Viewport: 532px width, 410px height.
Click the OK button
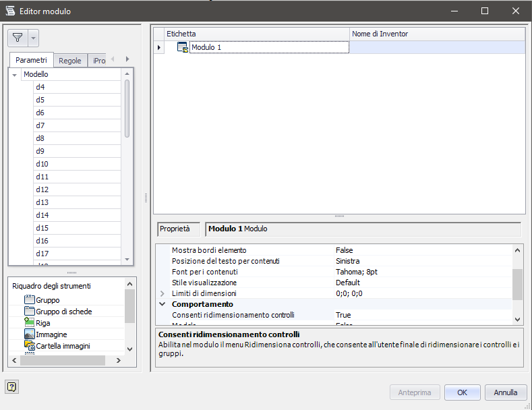click(462, 392)
